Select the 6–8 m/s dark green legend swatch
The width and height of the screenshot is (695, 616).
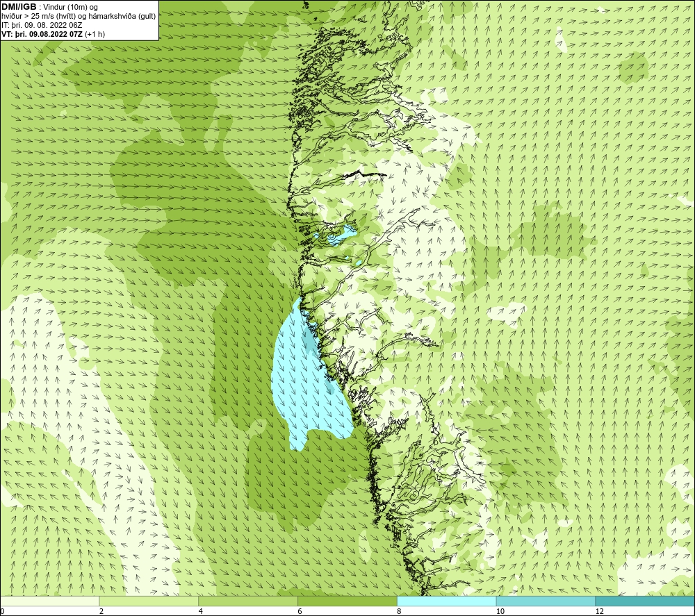tap(347, 601)
